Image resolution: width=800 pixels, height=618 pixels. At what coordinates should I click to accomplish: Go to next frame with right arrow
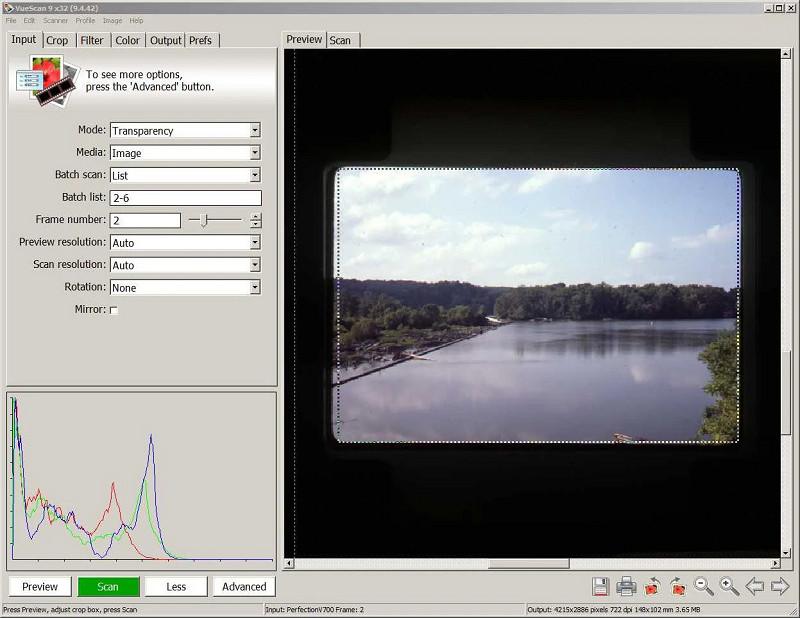780,587
